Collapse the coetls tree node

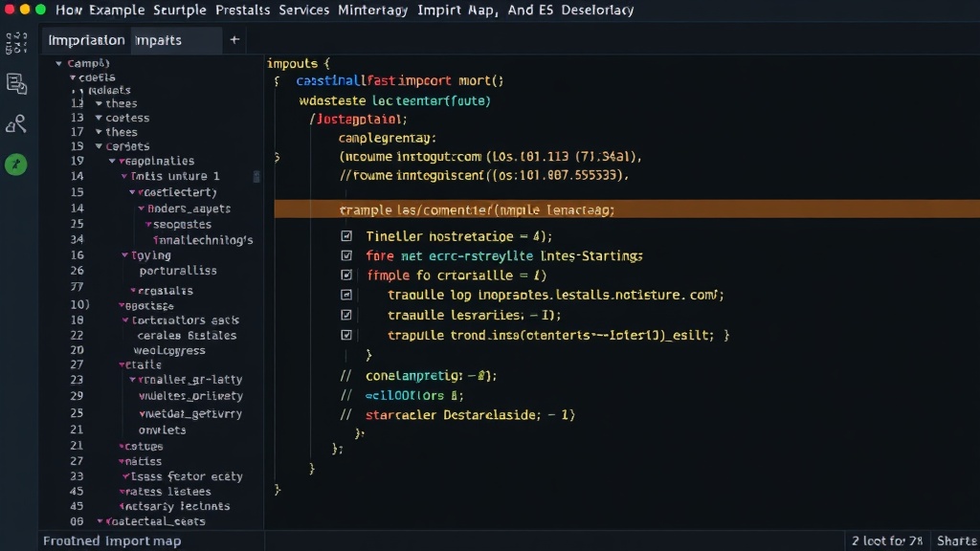coord(73,77)
